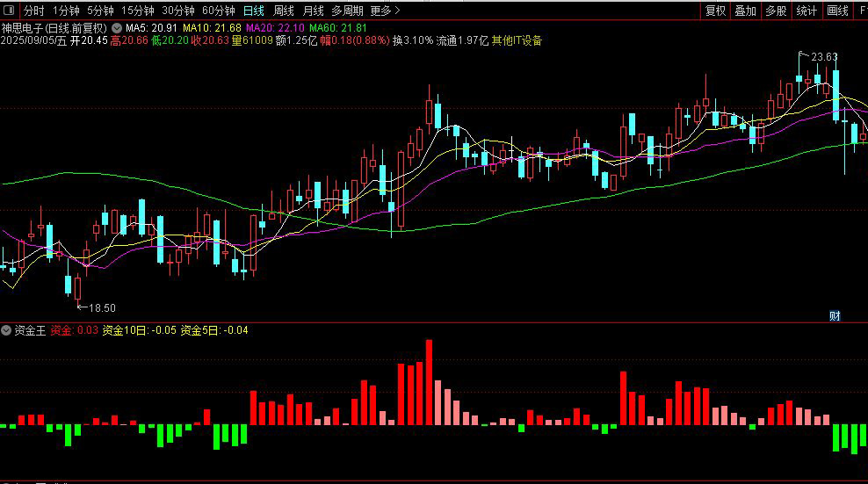The width and height of the screenshot is (868, 484).
Task: Click the 统计 statistics button
Action: [806, 11]
